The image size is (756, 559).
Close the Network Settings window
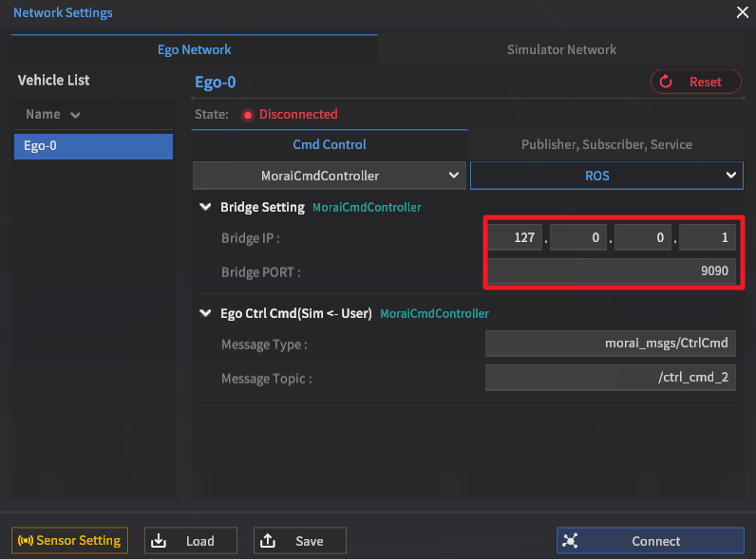(742, 12)
